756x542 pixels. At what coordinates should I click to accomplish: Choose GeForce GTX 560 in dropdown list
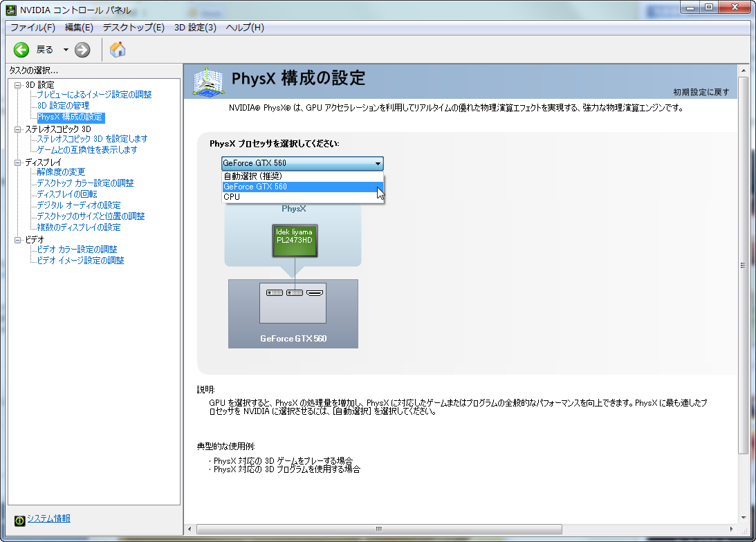click(x=303, y=187)
